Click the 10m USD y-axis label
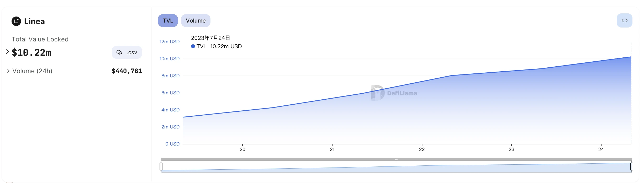 pyautogui.click(x=170, y=59)
